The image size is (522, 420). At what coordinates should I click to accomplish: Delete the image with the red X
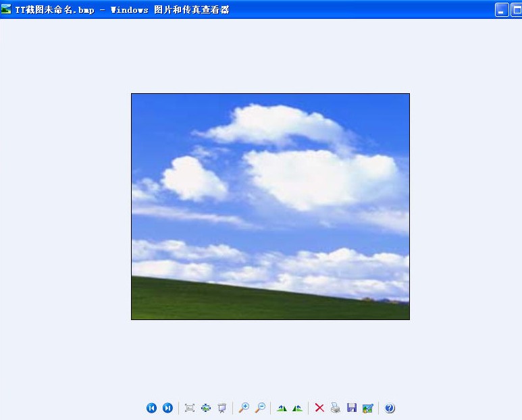click(319, 408)
